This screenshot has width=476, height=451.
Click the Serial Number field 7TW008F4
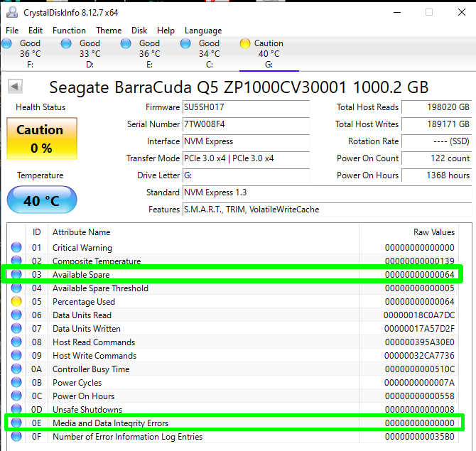(x=247, y=124)
